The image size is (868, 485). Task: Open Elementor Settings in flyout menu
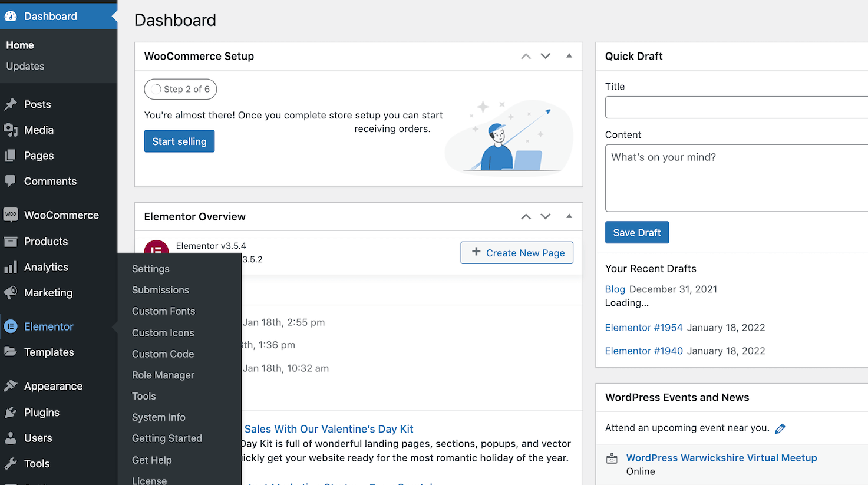[151, 269]
